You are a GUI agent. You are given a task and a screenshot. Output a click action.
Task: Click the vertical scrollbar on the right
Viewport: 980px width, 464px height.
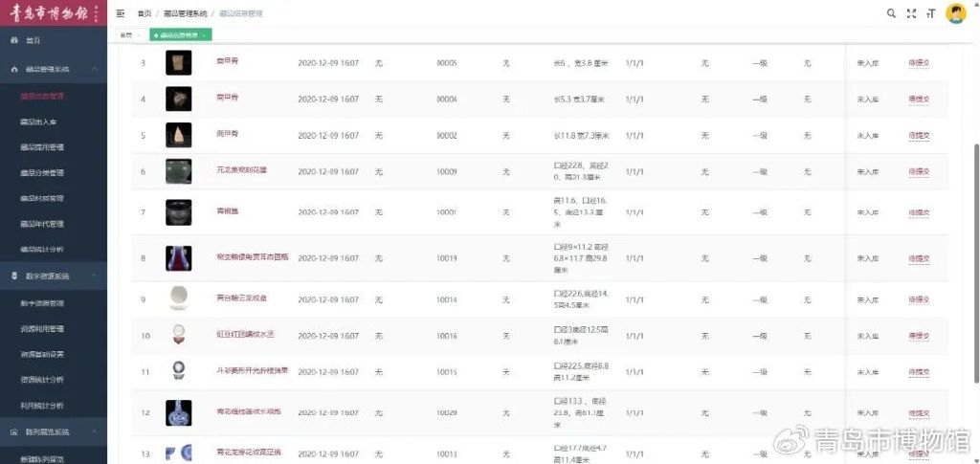973,239
